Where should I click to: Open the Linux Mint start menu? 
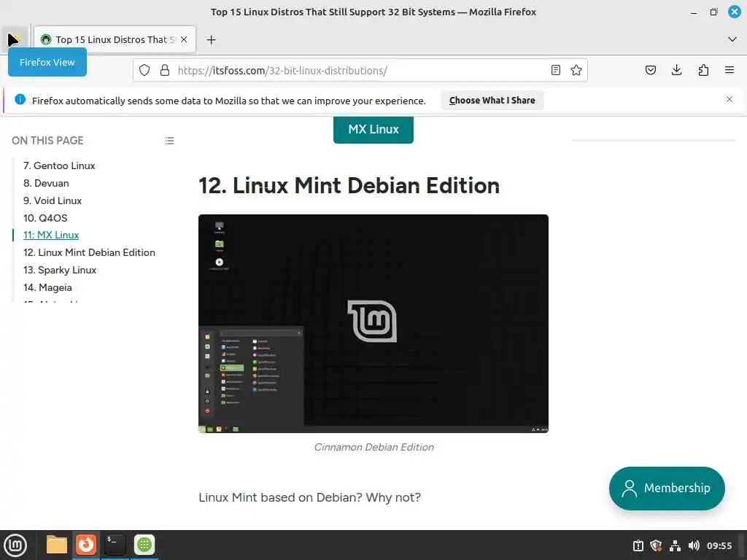coord(15,545)
